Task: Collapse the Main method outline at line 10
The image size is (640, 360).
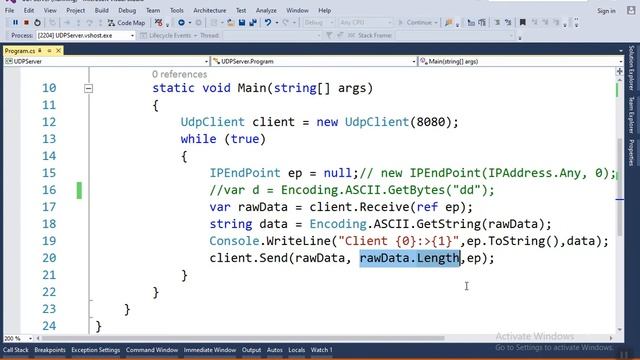Action: [88, 89]
